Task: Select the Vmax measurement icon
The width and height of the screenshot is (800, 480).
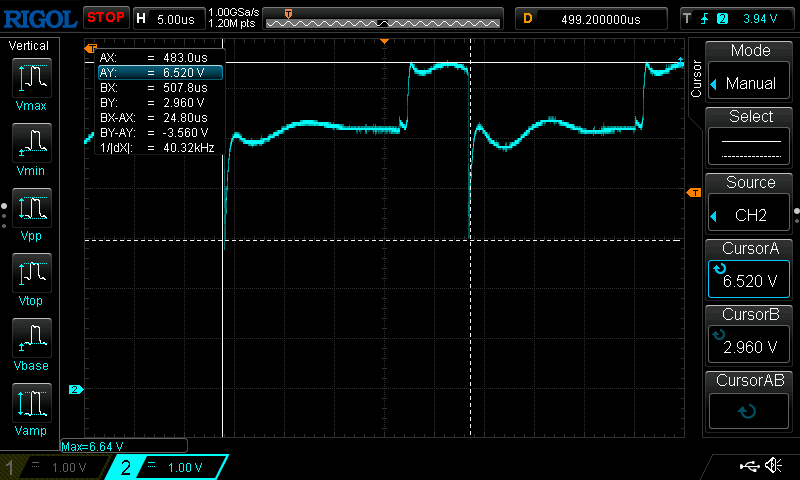Action: [x=32, y=78]
